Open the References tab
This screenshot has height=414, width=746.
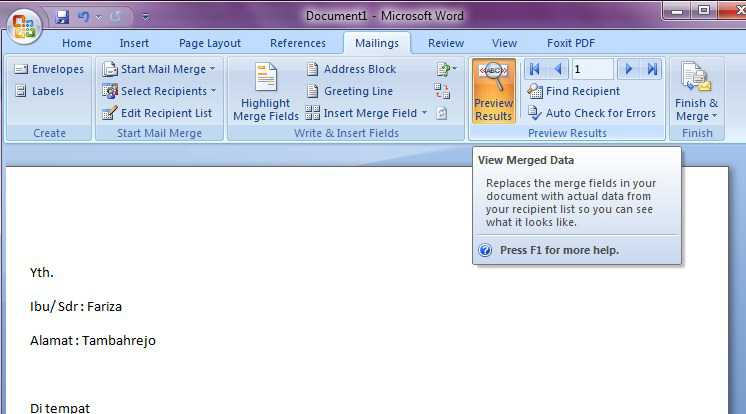(x=298, y=43)
